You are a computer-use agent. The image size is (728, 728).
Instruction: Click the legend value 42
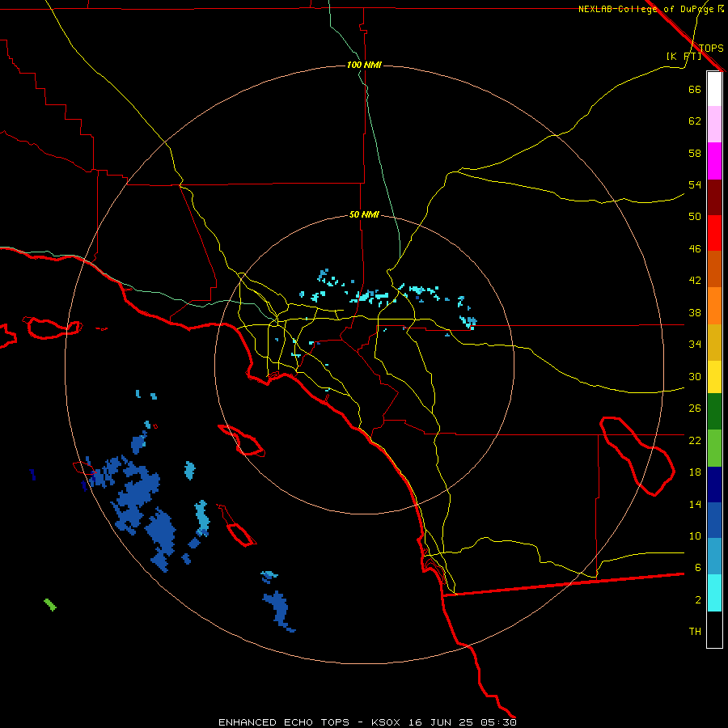(x=695, y=281)
